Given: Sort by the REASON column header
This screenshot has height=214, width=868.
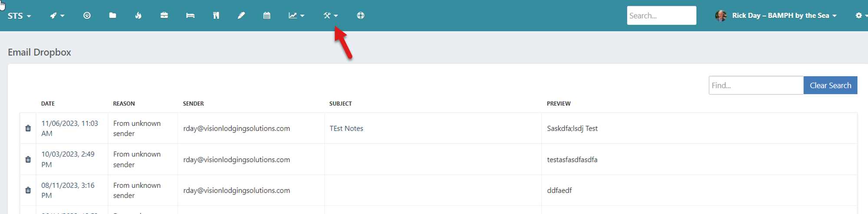Looking at the screenshot, I should pyautogui.click(x=124, y=104).
